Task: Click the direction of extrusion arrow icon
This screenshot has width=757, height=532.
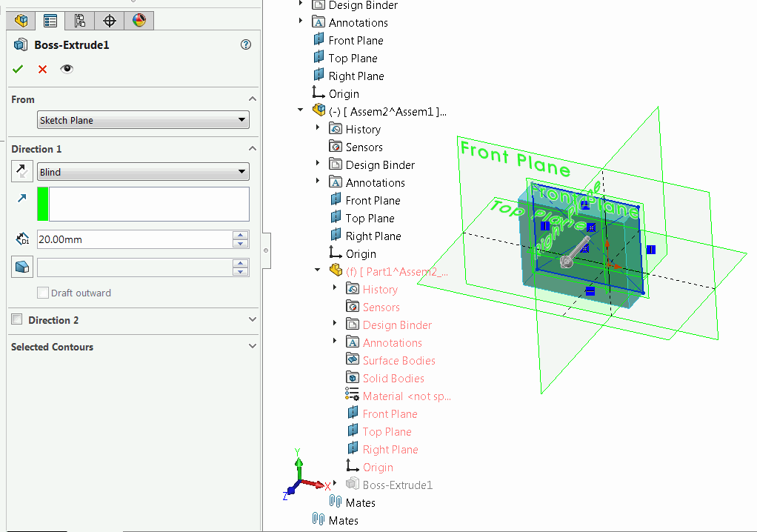Action: pos(21,198)
